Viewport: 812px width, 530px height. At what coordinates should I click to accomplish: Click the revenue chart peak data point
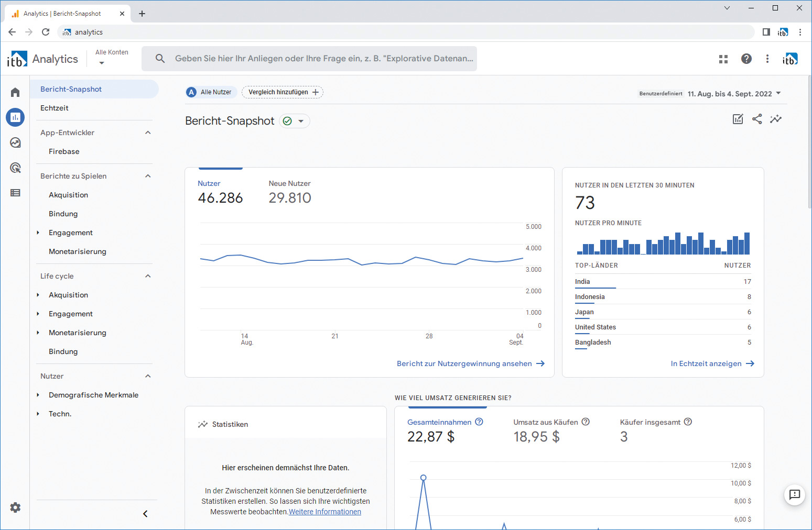(424, 478)
